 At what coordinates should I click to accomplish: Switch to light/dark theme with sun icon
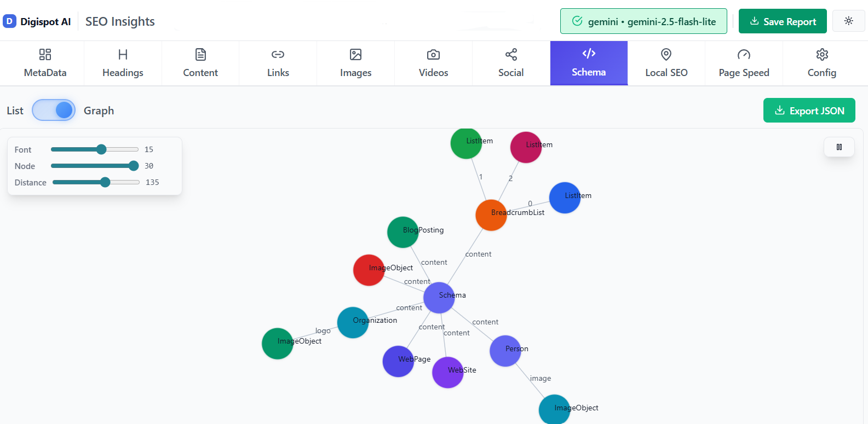click(x=848, y=21)
